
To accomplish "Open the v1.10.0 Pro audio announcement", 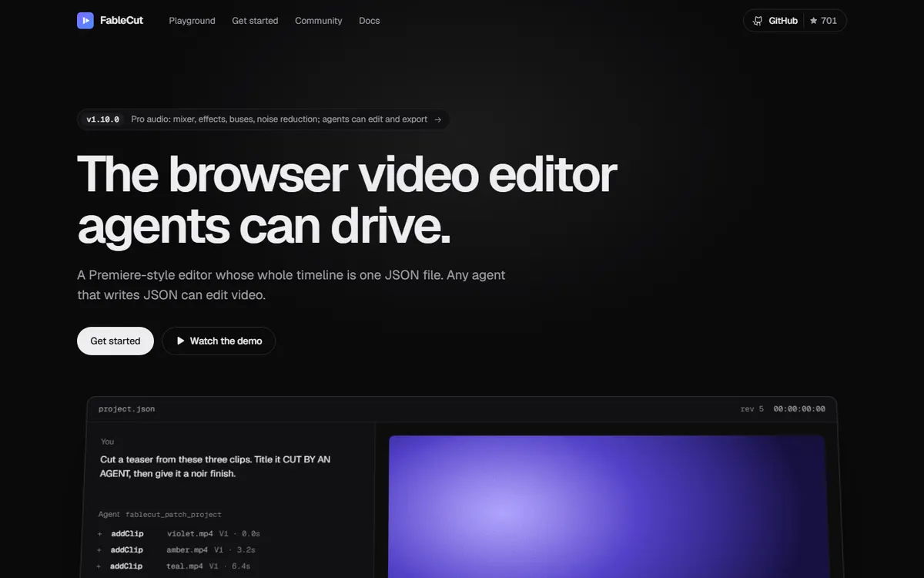I will (x=263, y=119).
